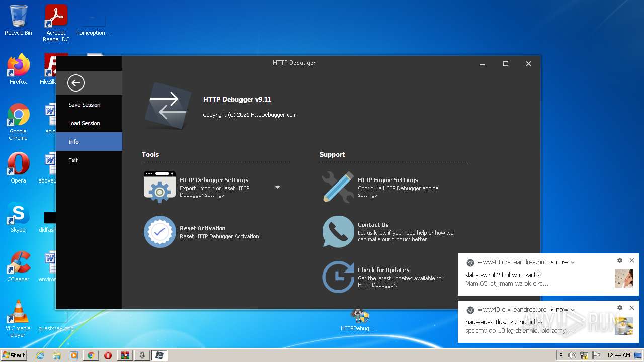Open HTTP Engine Settings text option
The height and width of the screenshot is (362, 644).
387,180
